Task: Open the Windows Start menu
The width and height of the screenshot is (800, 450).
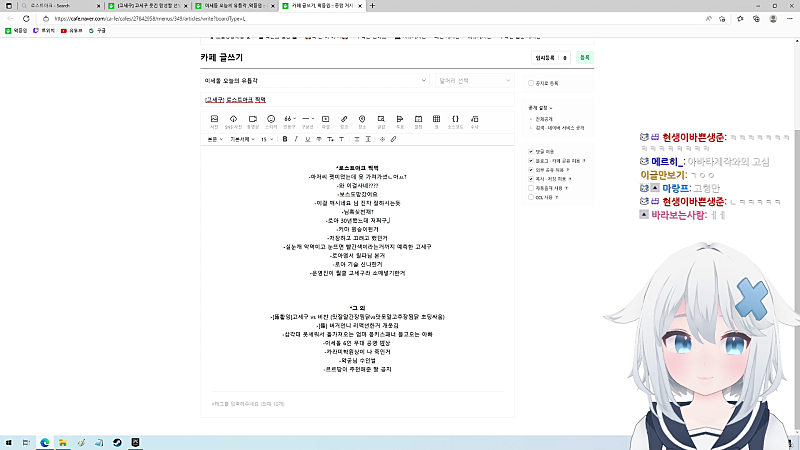Action: click(x=8, y=442)
